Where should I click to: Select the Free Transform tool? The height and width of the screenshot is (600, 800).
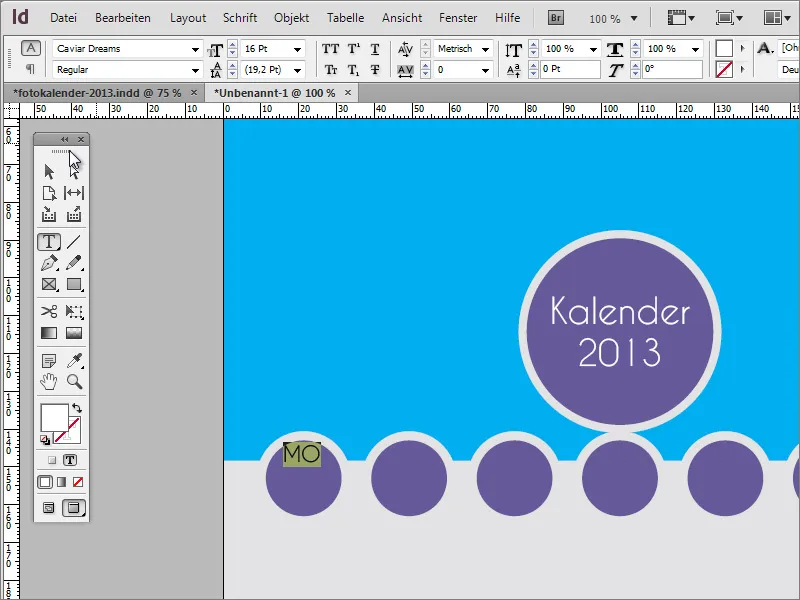tap(74, 311)
